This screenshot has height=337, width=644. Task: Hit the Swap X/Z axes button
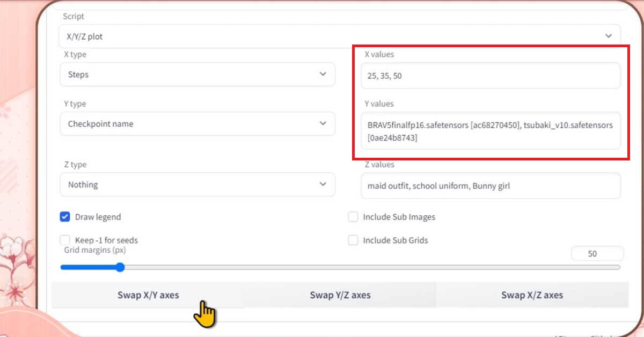tap(532, 295)
